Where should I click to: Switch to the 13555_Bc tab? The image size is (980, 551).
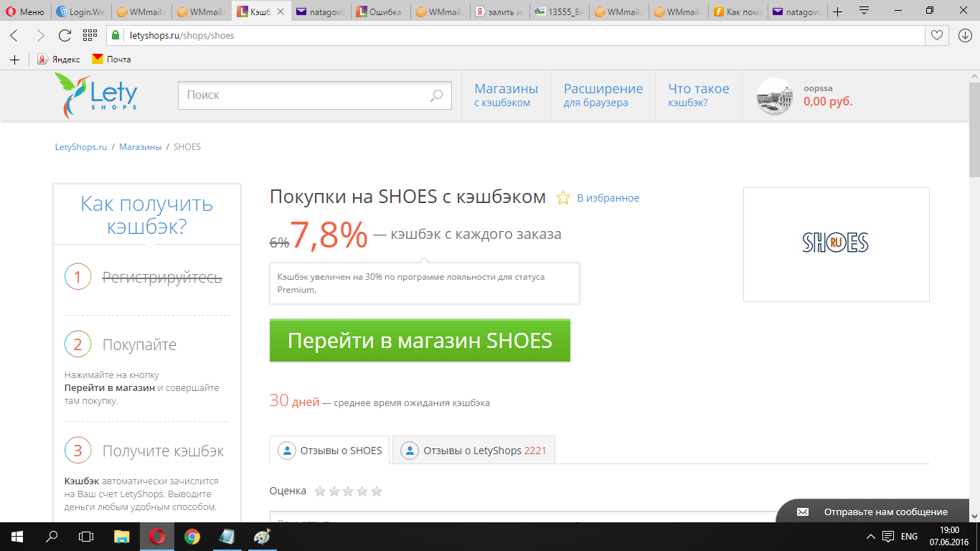click(x=560, y=11)
